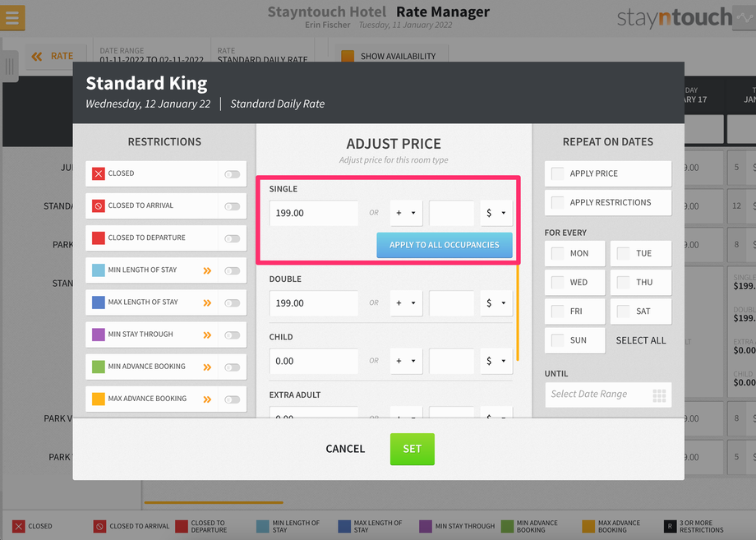
Task: Click 3 or More Restrictions legend icon
Action: [x=670, y=527]
